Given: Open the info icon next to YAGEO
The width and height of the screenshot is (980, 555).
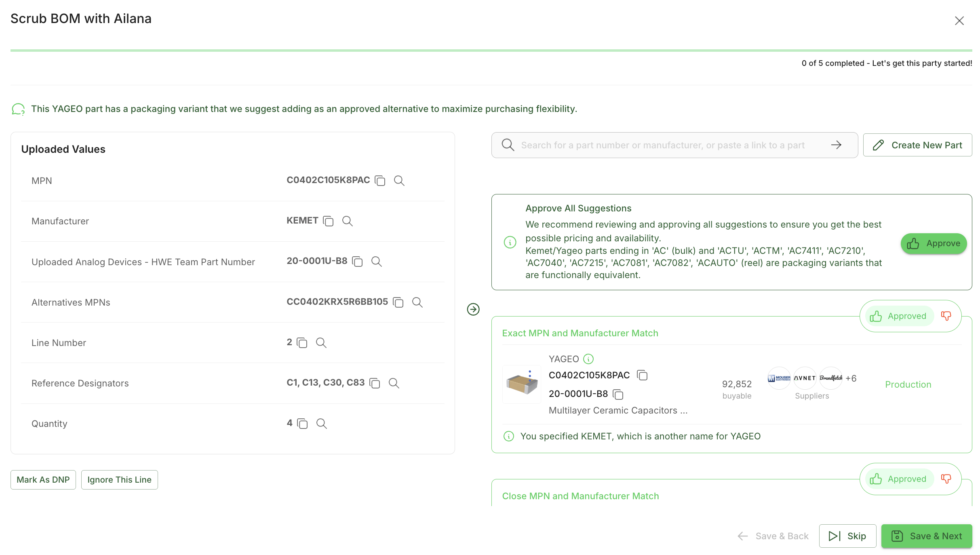Looking at the screenshot, I should 589,359.
